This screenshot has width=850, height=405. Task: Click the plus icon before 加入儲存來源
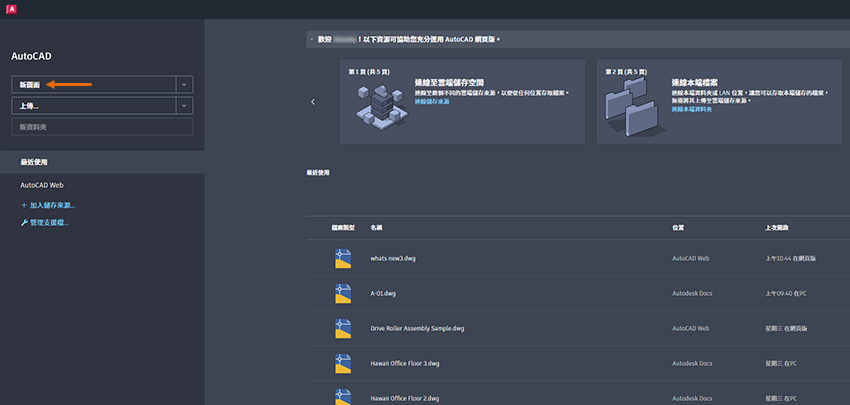click(24, 205)
